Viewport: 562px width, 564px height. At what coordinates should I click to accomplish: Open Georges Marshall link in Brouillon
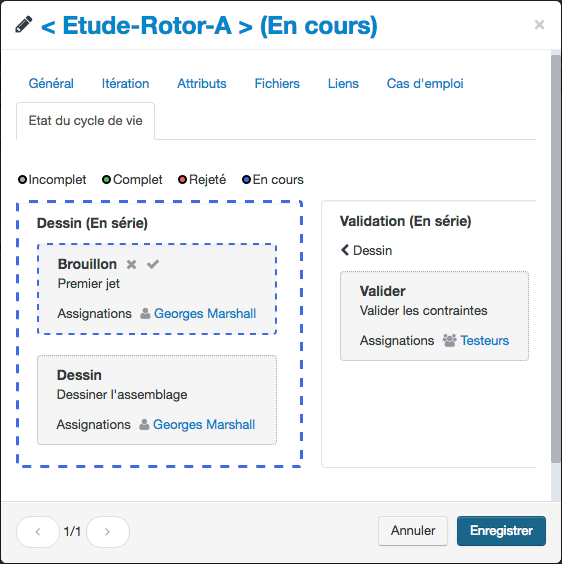tap(205, 314)
